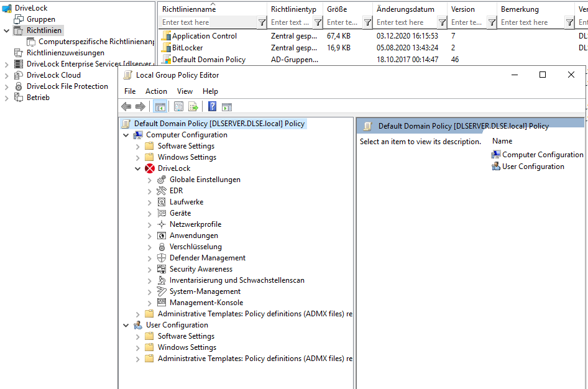
Task: Expand Software Settings under Computer Configuration
Action: [137, 147]
